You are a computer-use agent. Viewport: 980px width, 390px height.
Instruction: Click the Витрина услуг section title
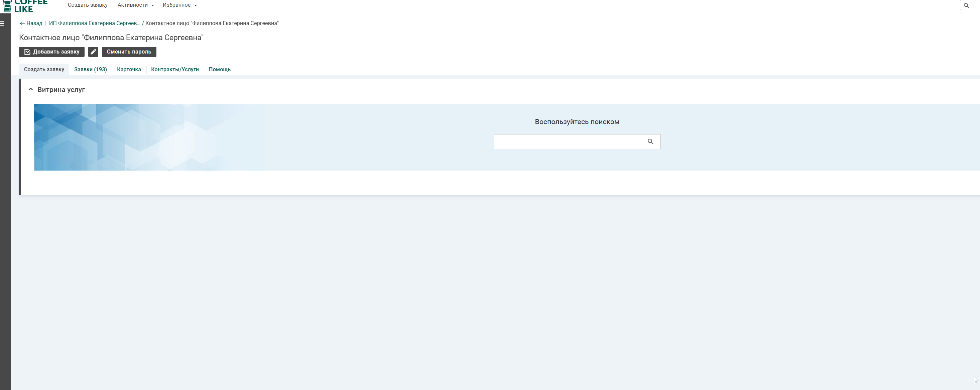coord(61,90)
